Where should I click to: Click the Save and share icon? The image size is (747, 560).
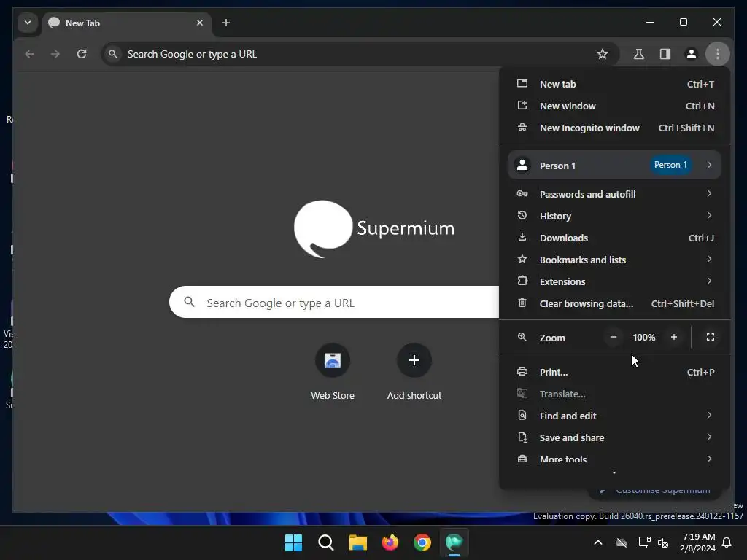coord(522,437)
